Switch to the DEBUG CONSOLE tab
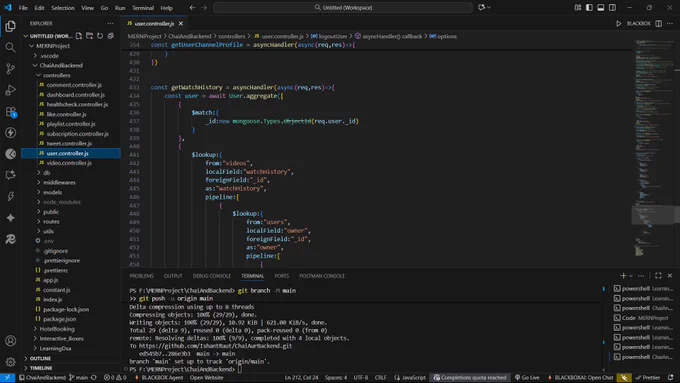Screen dimensions: 680x383 [x=212, y=276]
